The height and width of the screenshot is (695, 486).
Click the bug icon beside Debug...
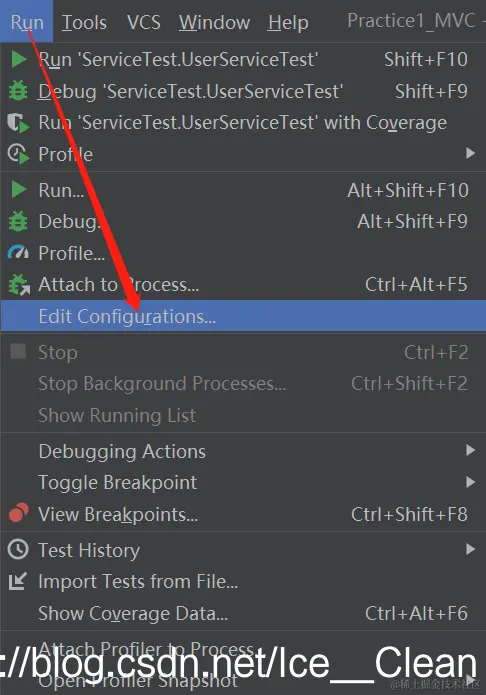(18, 222)
